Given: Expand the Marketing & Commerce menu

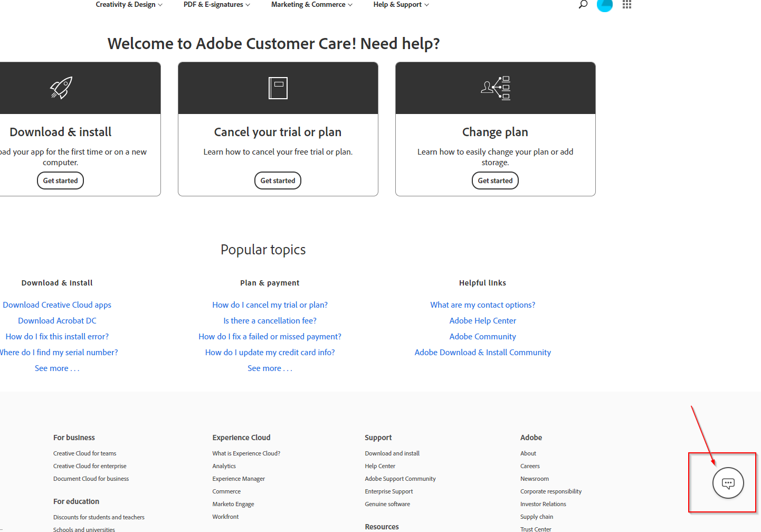Looking at the screenshot, I should pos(311,5).
